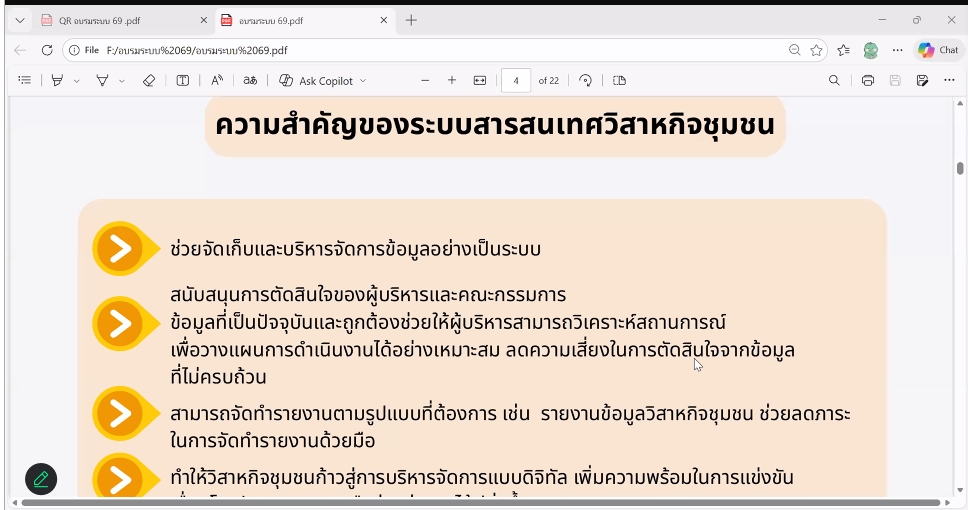The image size is (968, 510).
Task: Click the Rotate page icon
Action: tap(586, 80)
